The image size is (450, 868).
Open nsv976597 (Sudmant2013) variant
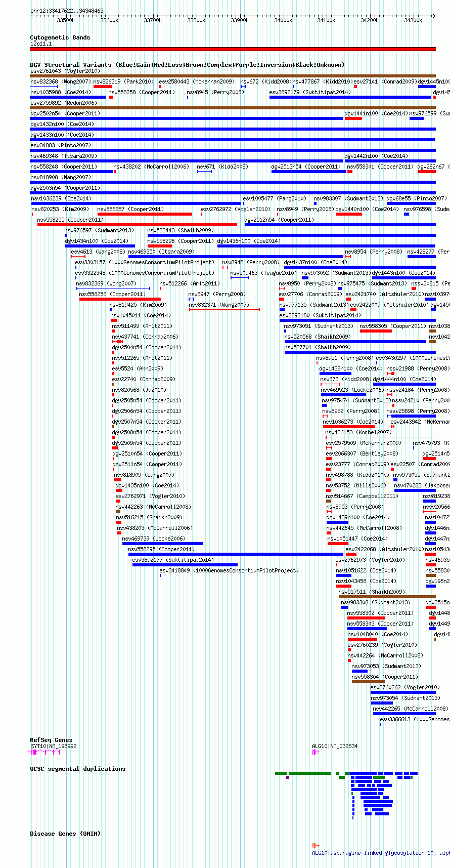[x=99, y=230]
